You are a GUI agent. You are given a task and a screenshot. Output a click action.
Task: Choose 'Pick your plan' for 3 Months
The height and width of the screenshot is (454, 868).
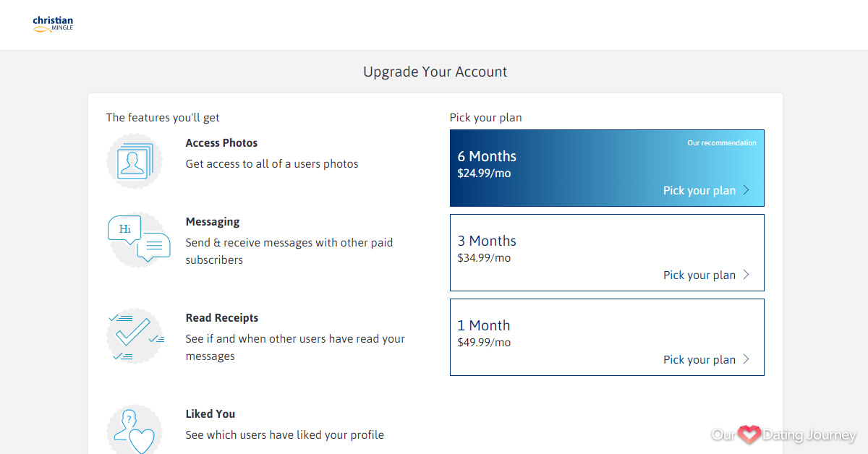pyautogui.click(x=699, y=275)
